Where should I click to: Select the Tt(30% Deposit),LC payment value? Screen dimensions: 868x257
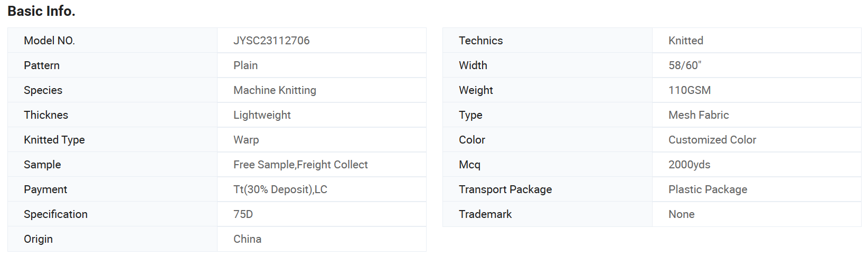[x=280, y=189]
